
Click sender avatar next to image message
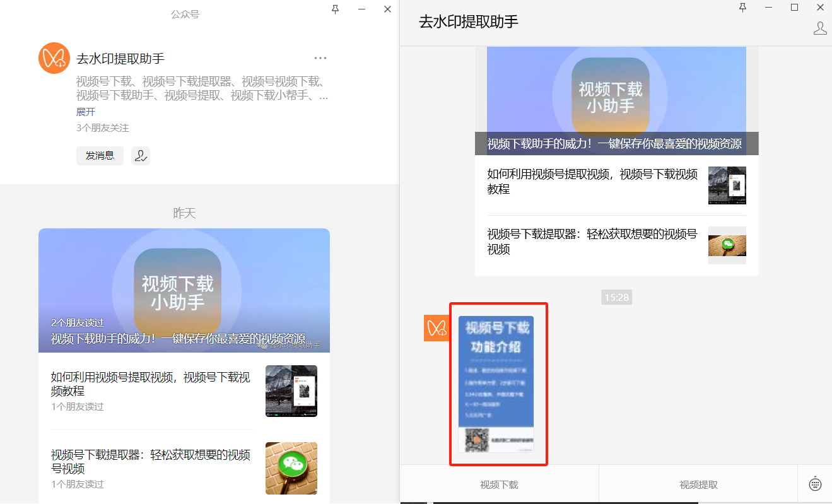tap(436, 328)
